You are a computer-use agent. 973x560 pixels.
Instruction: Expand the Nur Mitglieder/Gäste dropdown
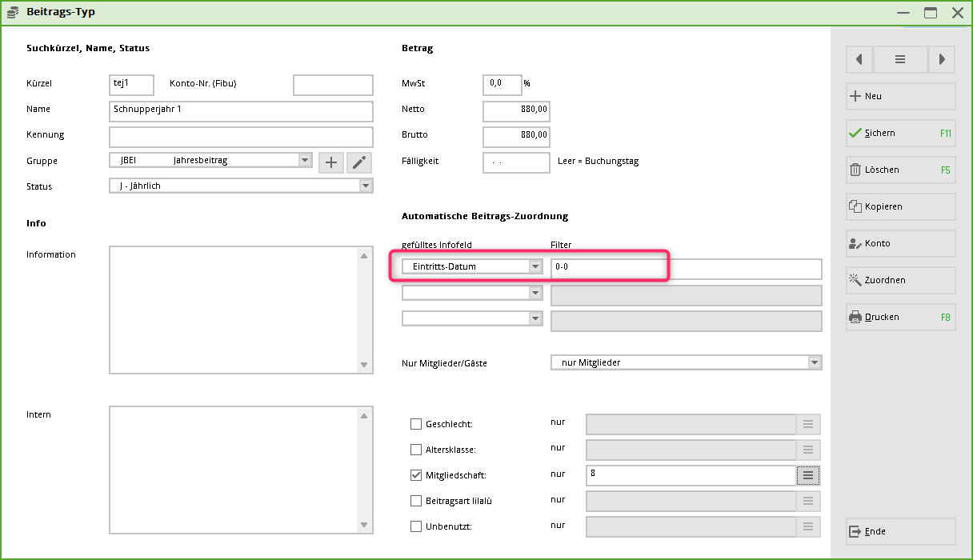[815, 362]
